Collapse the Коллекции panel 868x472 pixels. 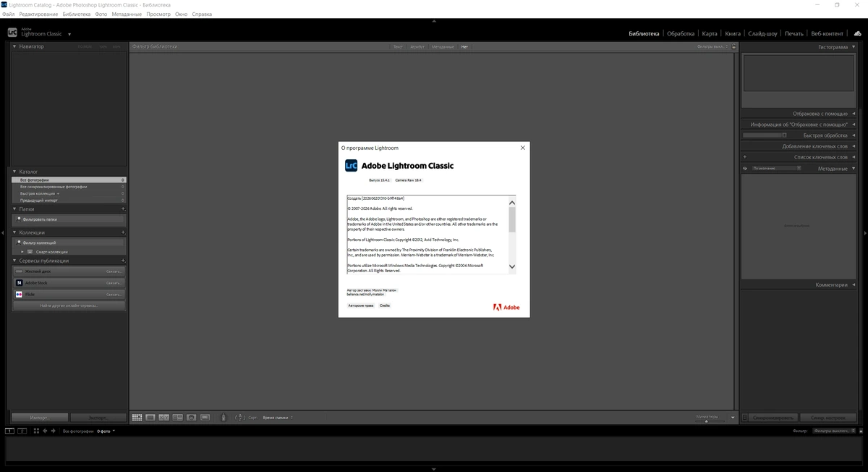[x=14, y=232]
